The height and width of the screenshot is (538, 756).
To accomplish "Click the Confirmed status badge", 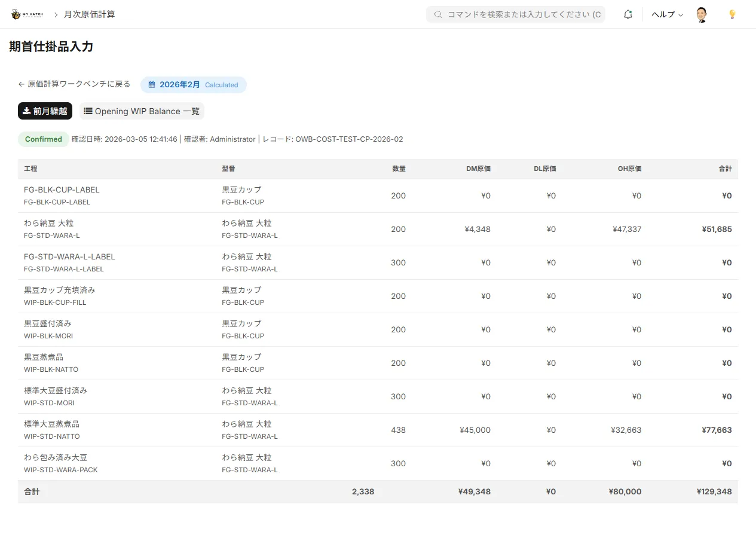I will point(43,139).
